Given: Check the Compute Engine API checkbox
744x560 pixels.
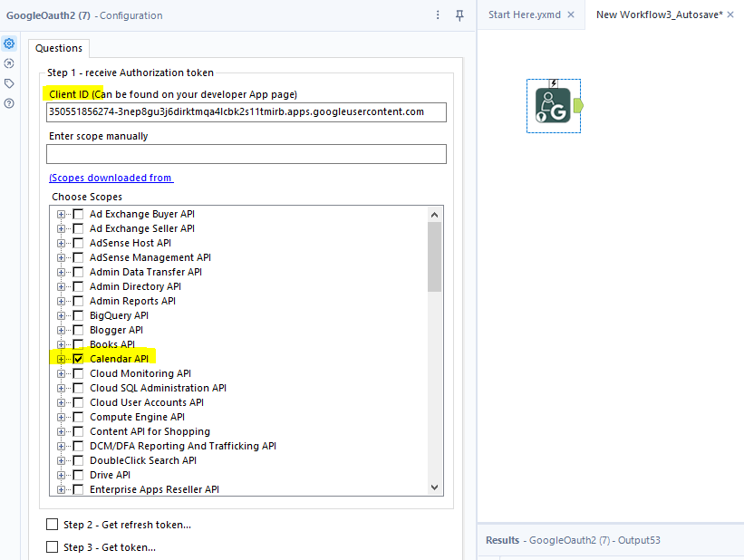Looking at the screenshot, I should click(x=78, y=417).
